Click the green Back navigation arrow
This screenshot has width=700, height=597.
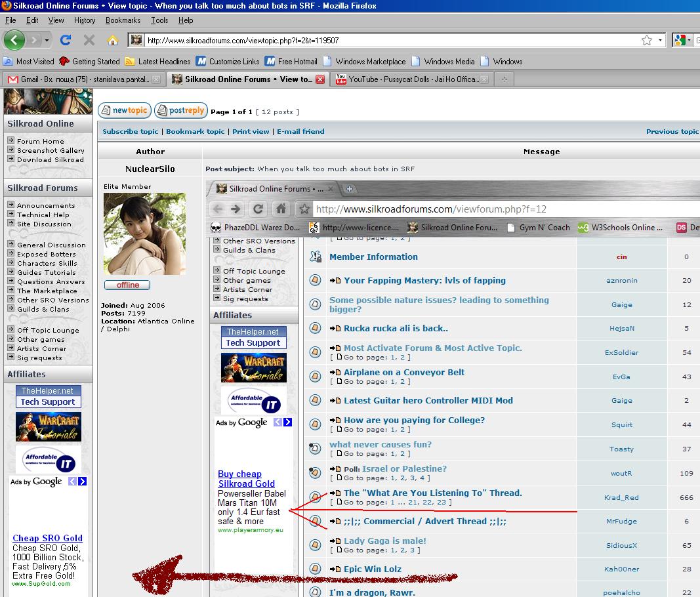pyautogui.click(x=14, y=40)
